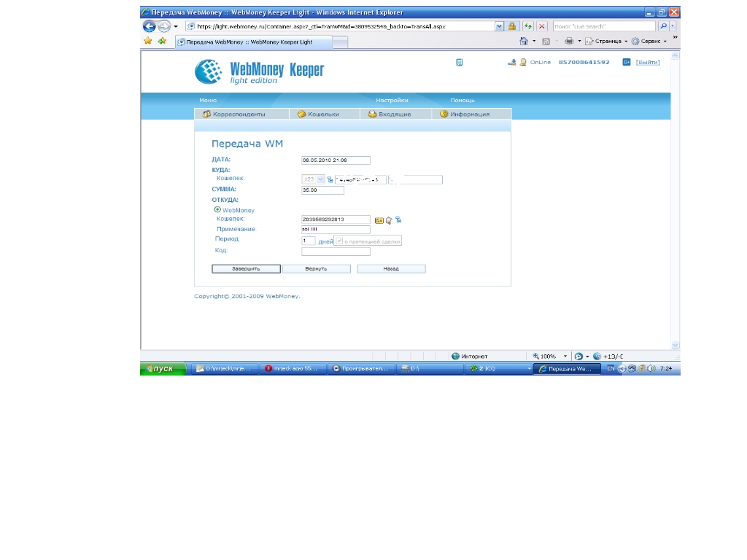Click the СУММА field with 35.00
Viewport: 747px width, 560px height.
pyautogui.click(x=322, y=190)
